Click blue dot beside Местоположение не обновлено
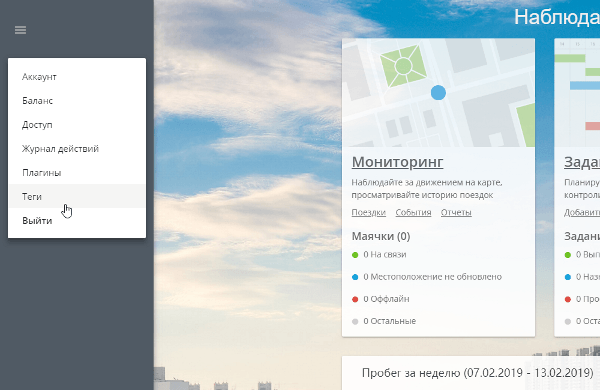 [x=355, y=277]
